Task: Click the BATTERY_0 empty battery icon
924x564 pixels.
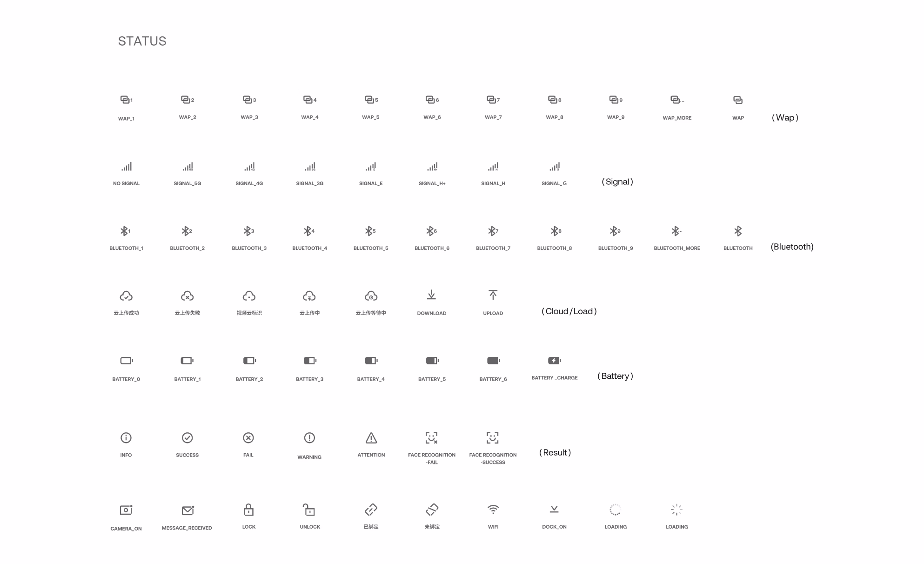Action: 127,361
